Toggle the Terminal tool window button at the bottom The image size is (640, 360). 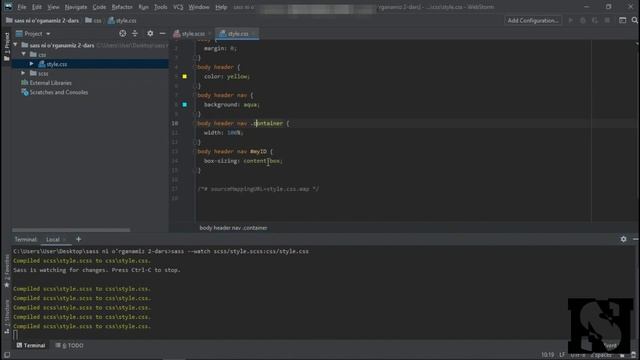[x=31, y=345]
